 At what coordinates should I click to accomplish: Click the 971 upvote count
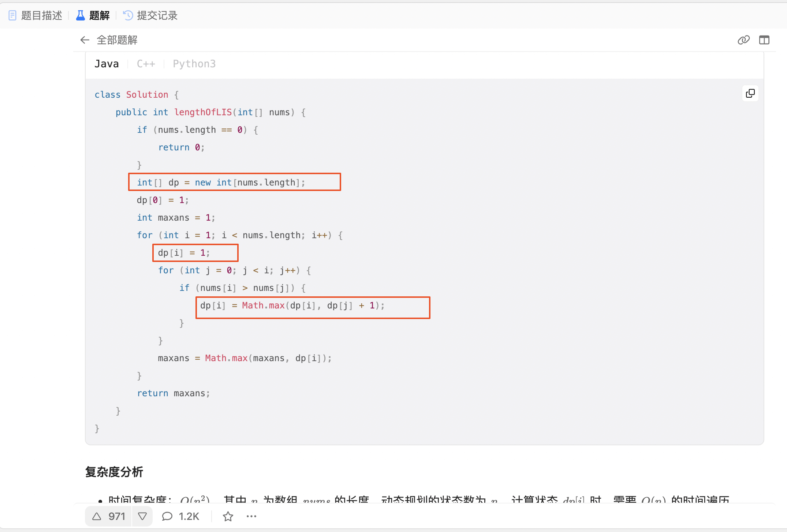117,516
